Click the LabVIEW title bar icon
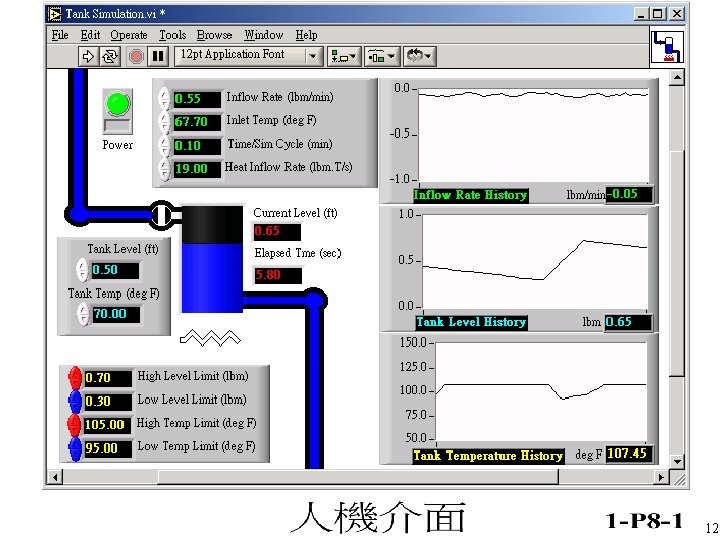Image resolution: width=720 pixels, height=540 pixels. [55, 14]
